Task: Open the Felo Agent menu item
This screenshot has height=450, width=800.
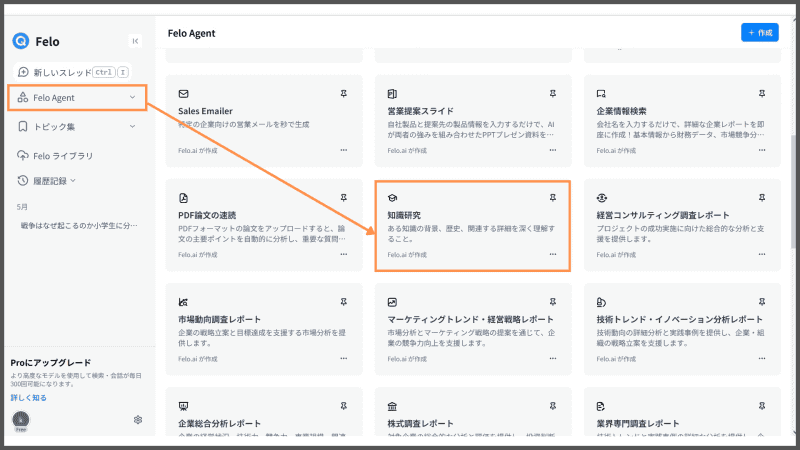Action: (x=77, y=97)
